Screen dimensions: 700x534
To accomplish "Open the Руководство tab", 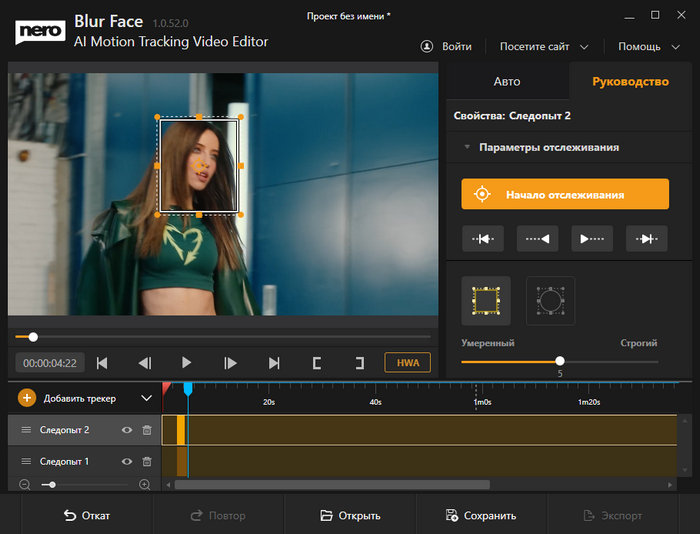I will click(x=630, y=81).
